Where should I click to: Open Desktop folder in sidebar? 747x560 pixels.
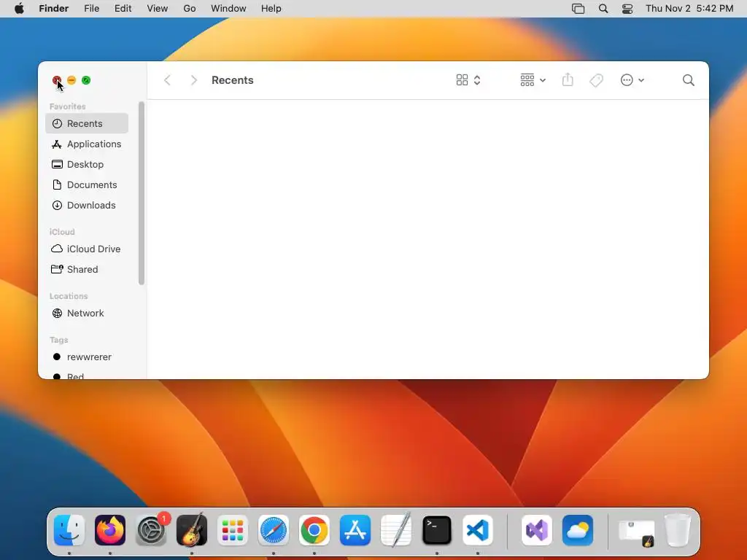pos(87,164)
